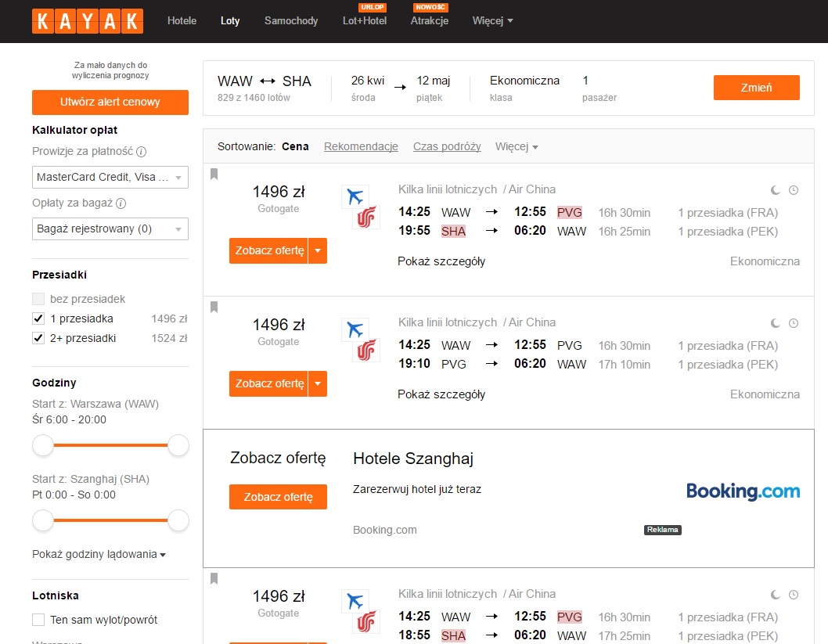Expand Pokaż szczegóły for the first flight

point(441,261)
